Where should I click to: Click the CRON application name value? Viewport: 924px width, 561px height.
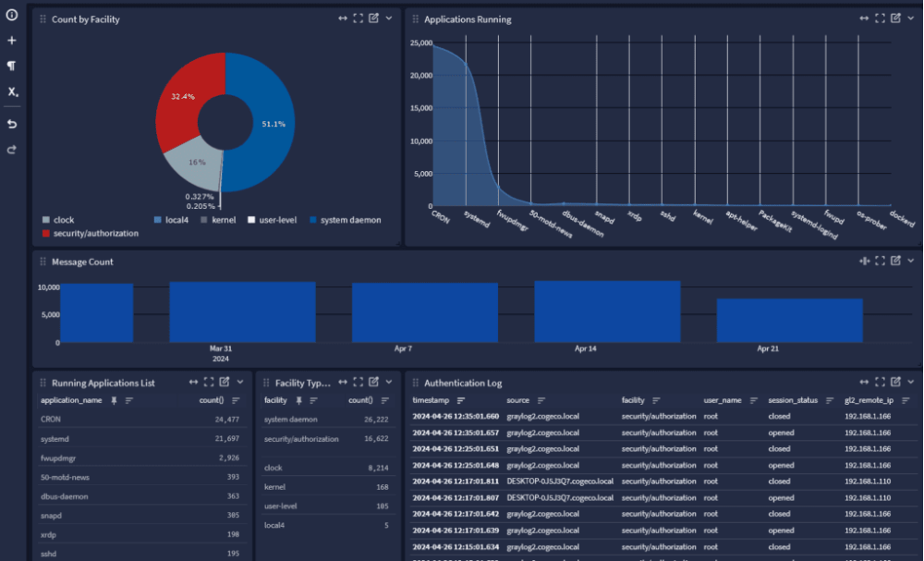point(51,419)
